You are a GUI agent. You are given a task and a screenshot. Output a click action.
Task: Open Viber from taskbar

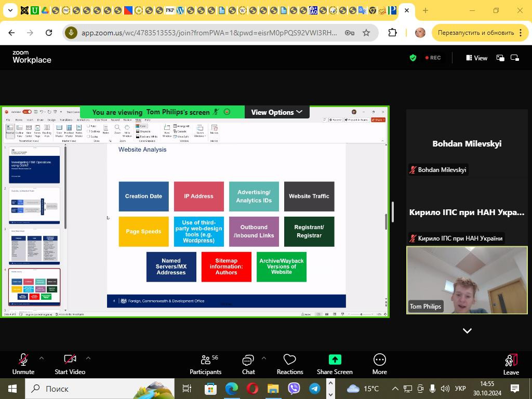294,389
